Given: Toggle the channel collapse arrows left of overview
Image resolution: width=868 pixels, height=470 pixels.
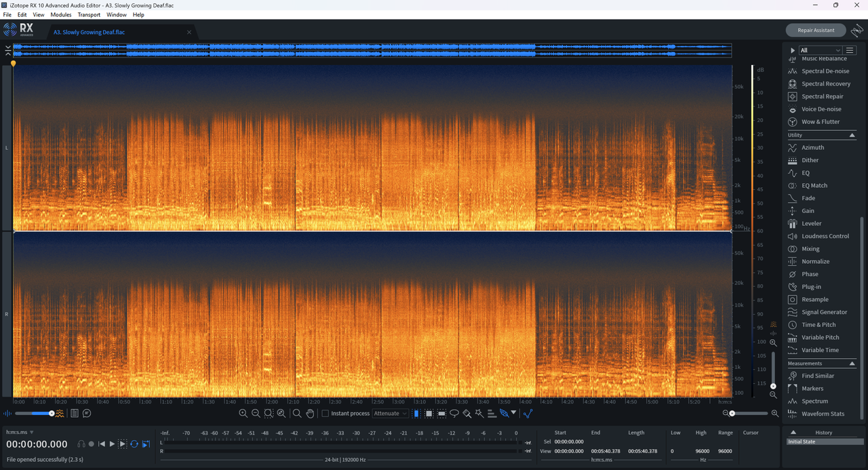Looking at the screenshot, I should (7, 50).
